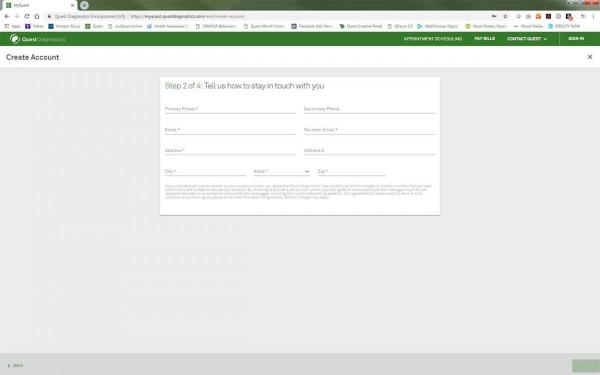Image resolution: width=600 pixels, height=375 pixels.
Task: Click the address bar URL
Action: (188, 16)
